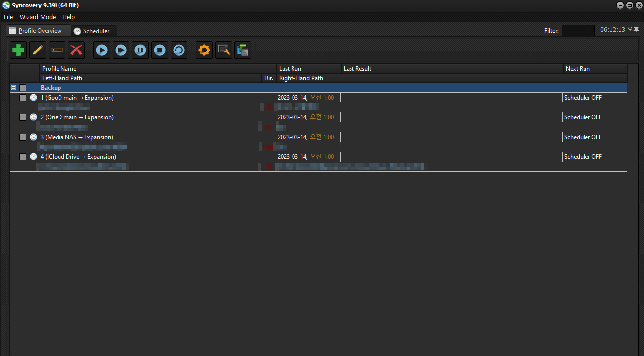The image size is (644, 356).
Task: Click the Syncovery title bar app icon
Action: tap(6, 5)
